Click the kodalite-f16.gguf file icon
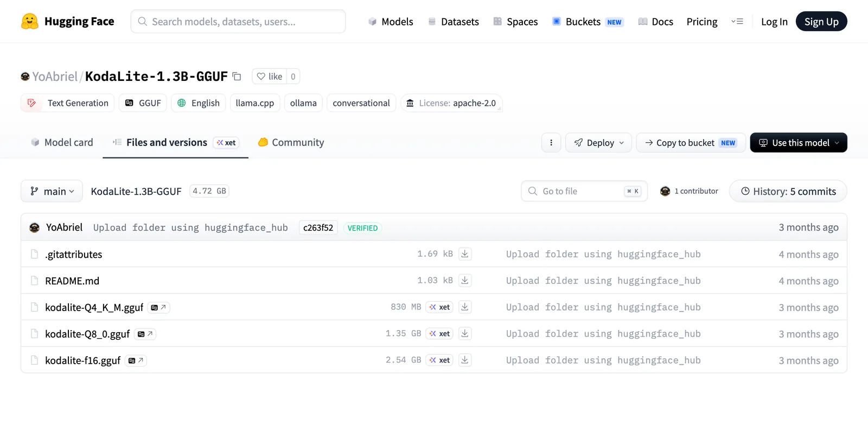Viewport: 868px width, 431px height. (35, 361)
